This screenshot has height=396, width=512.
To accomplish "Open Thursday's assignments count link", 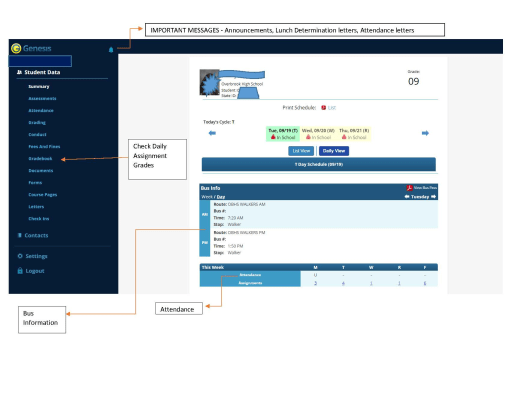I will pyautogui.click(x=399, y=283).
